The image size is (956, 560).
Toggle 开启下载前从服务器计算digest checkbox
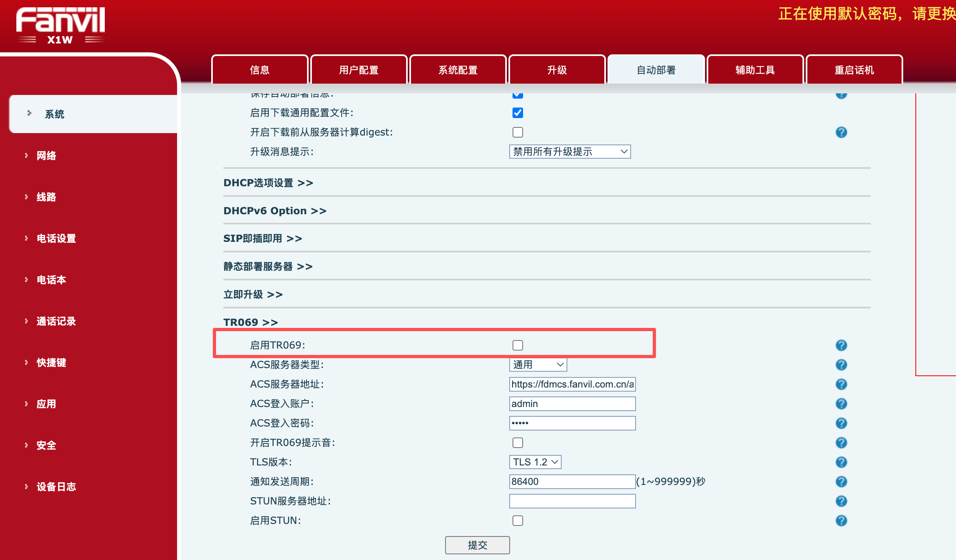pyautogui.click(x=517, y=132)
